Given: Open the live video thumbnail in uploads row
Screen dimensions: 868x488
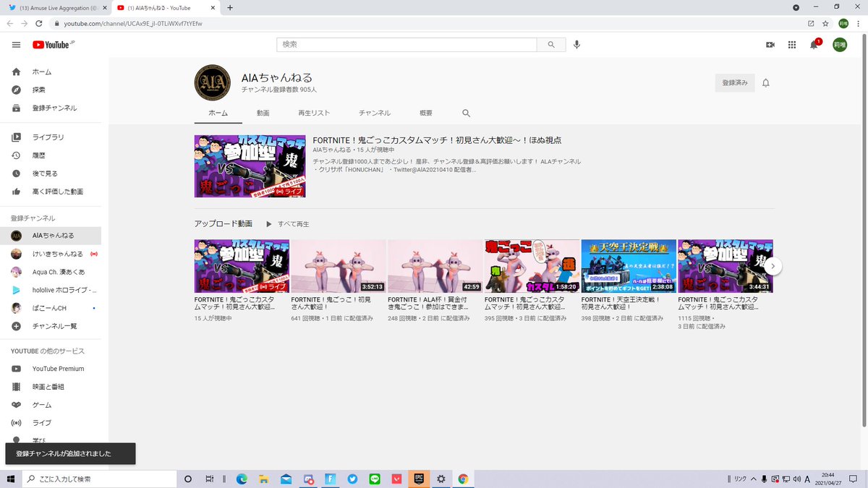Looking at the screenshot, I should point(242,266).
